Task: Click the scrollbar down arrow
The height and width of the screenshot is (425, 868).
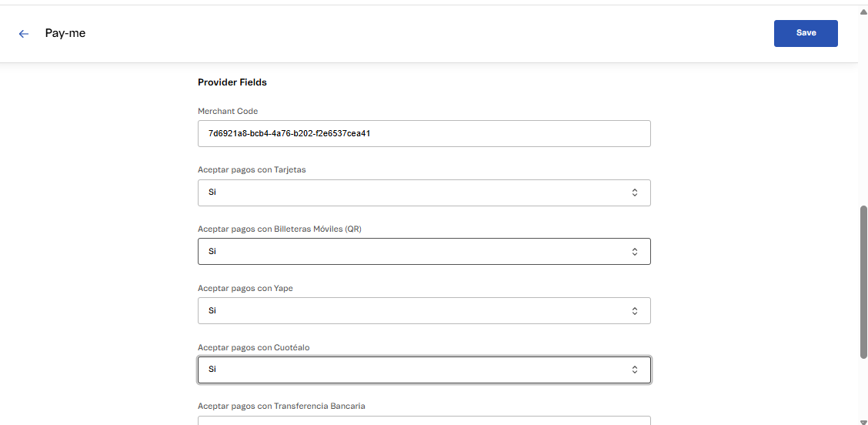Action: point(863,420)
